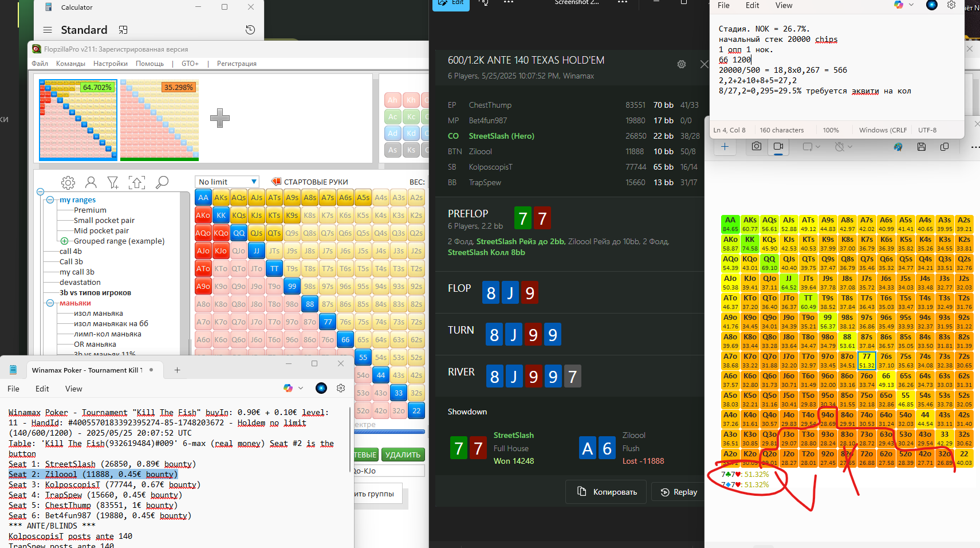Select the 64.702% range thumbnail
The height and width of the screenshot is (548, 980).
[78, 120]
